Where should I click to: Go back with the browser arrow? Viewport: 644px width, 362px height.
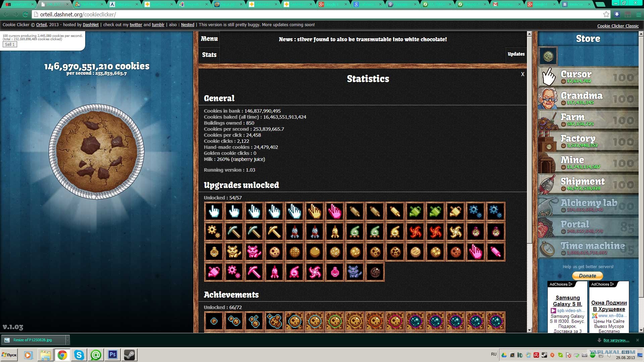tap(6, 14)
